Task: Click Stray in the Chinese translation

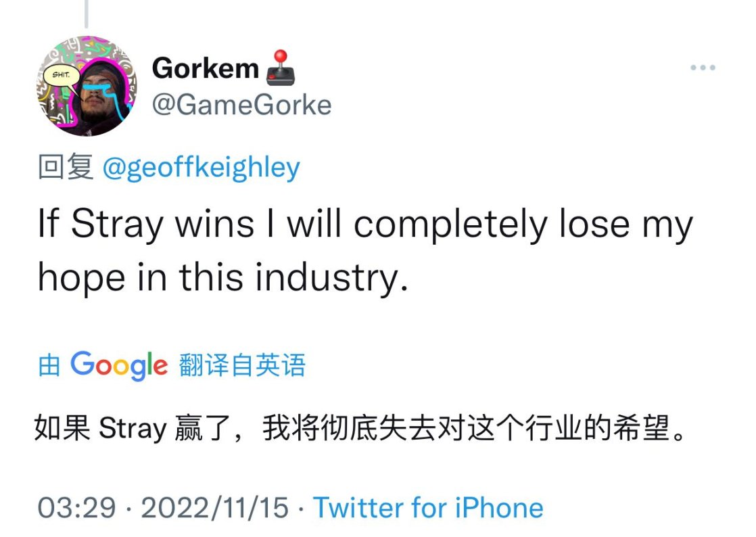Action: point(133,428)
